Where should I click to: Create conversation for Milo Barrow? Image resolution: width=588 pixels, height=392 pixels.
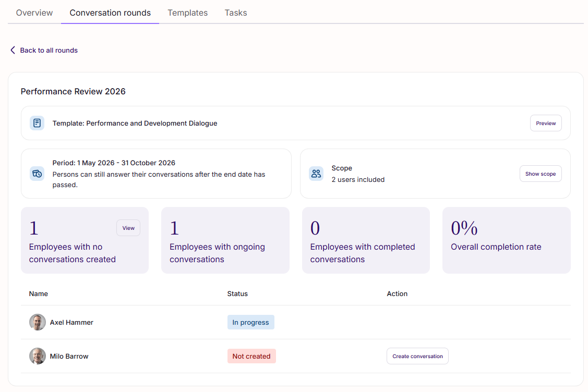click(417, 356)
